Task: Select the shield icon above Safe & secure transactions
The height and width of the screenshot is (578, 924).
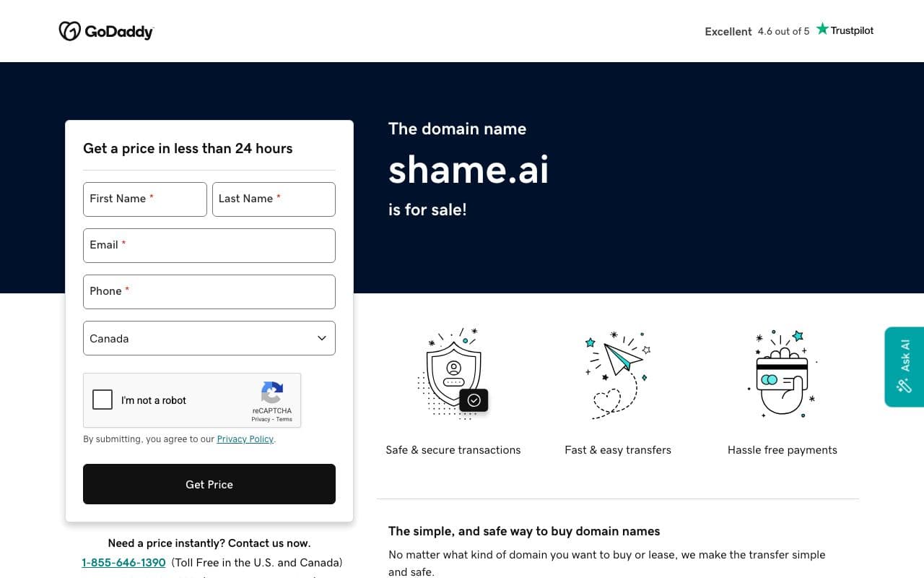Action: click(453, 370)
